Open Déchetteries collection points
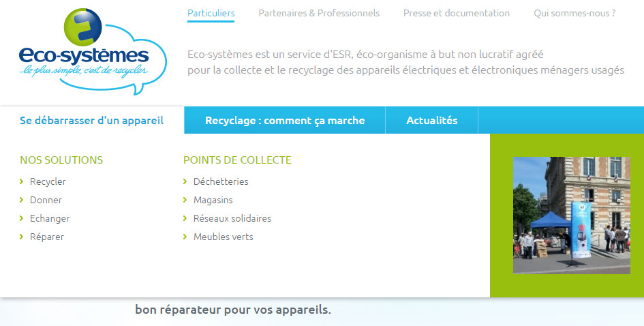 221,182
